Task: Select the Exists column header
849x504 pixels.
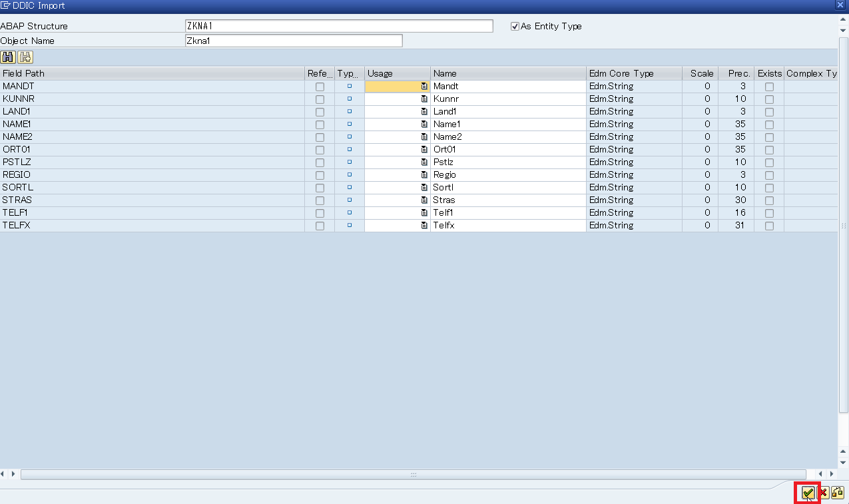Action: click(769, 73)
